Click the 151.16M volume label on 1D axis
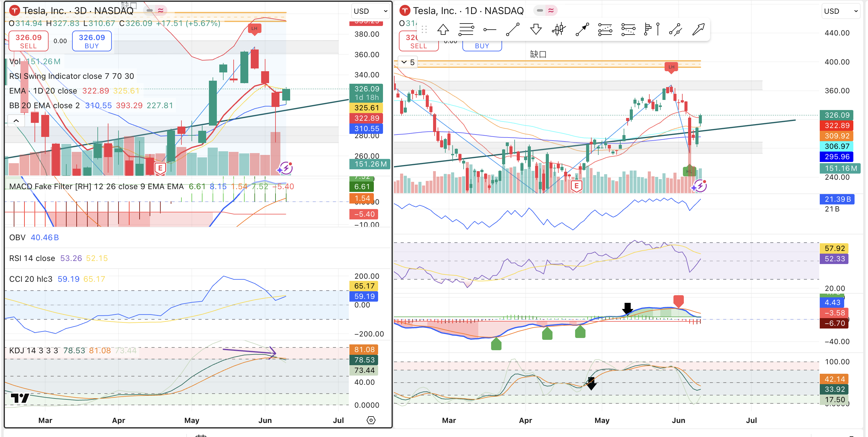This screenshot has width=868, height=437. (x=841, y=168)
